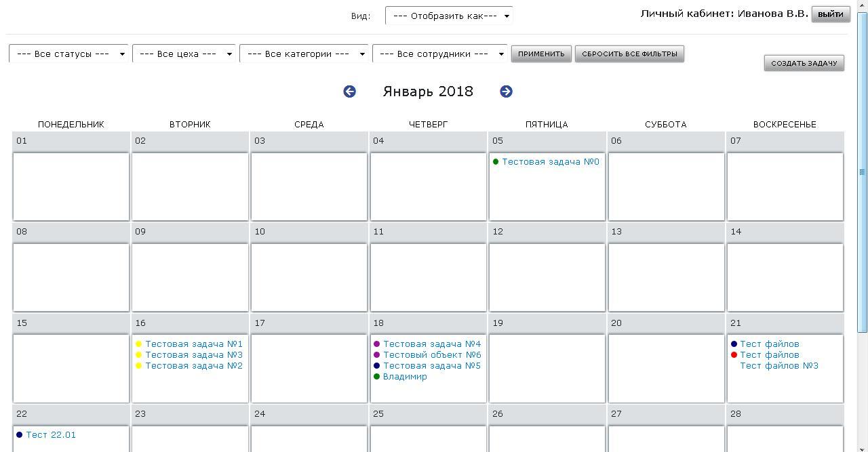Open task 'Тест 22.01'
Viewport: 868px width, 452px height.
51,434
